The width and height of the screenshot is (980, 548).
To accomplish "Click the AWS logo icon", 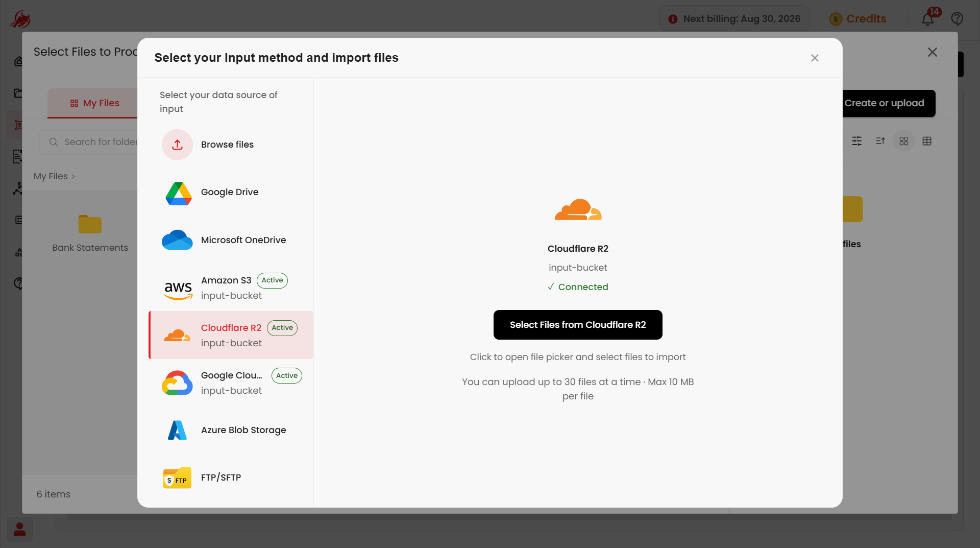I will click(178, 290).
